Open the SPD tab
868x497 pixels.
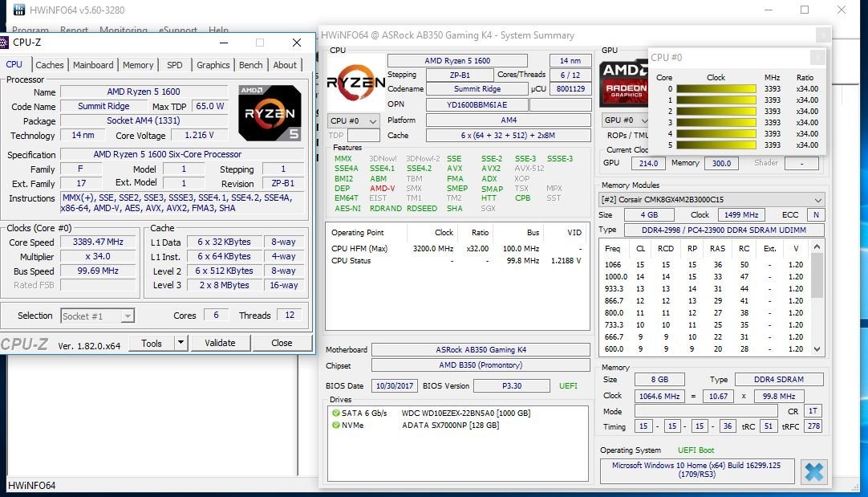[x=174, y=65]
